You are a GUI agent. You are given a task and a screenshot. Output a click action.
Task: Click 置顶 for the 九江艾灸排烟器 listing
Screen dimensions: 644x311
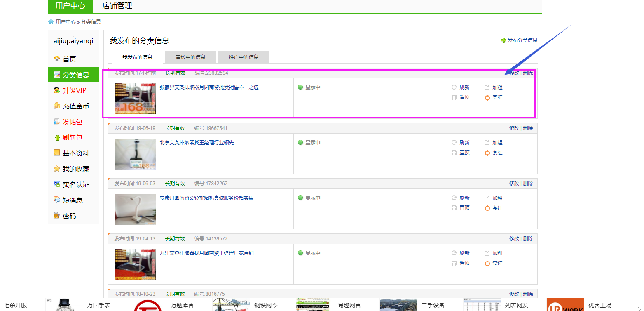click(464, 263)
